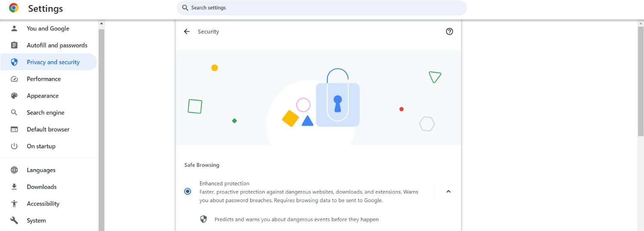Click the sidebar vertical scrollbar
The image size is (644, 231).
pos(101,129)
